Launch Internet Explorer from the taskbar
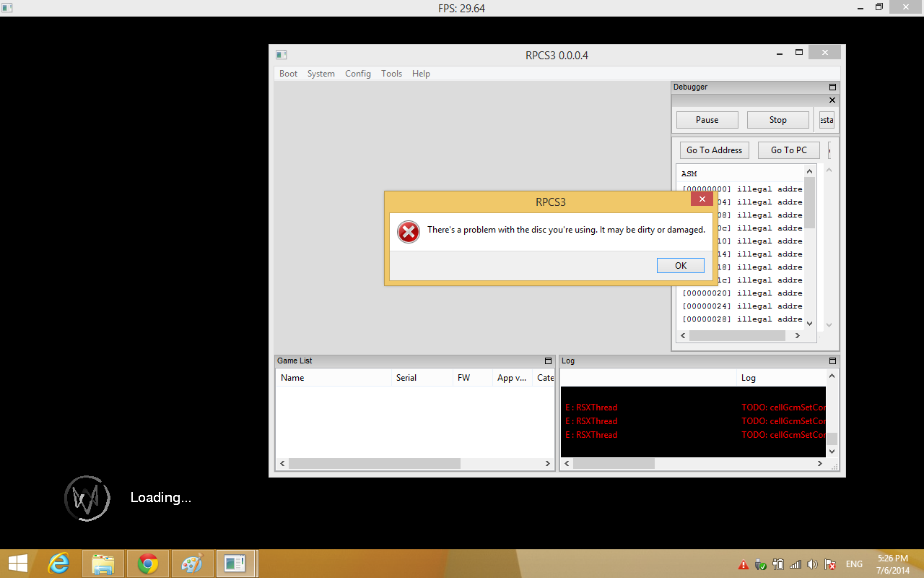Screen dimensions: 924x578 tap(58, 564)
